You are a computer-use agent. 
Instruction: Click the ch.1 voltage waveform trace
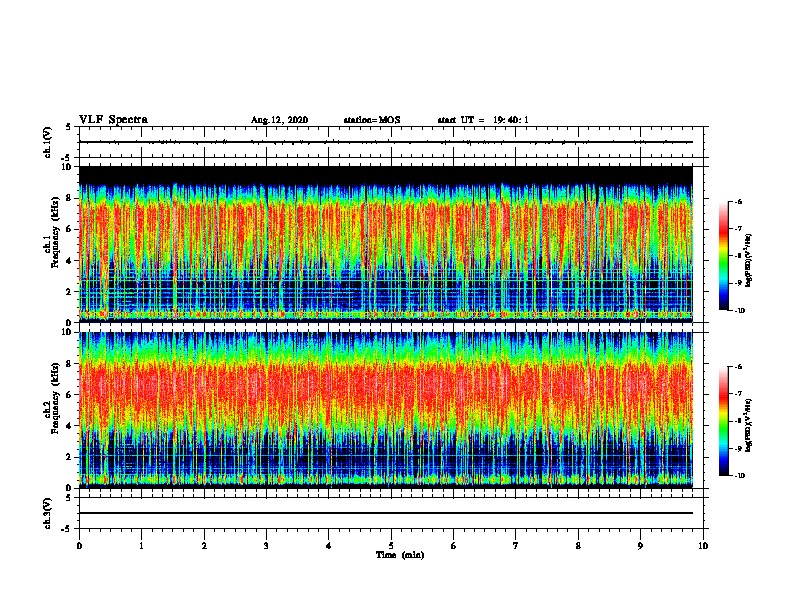click(x=386, y=142)
